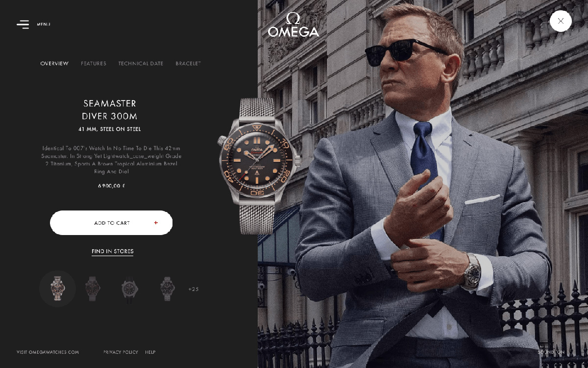Open the hamburger menu icon

[x=23, y=24]
